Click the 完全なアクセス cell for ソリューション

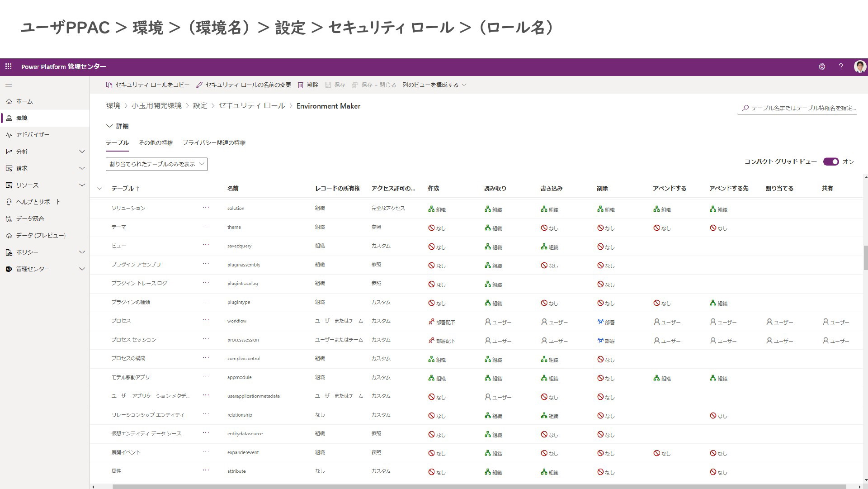(x=388, y=208)
